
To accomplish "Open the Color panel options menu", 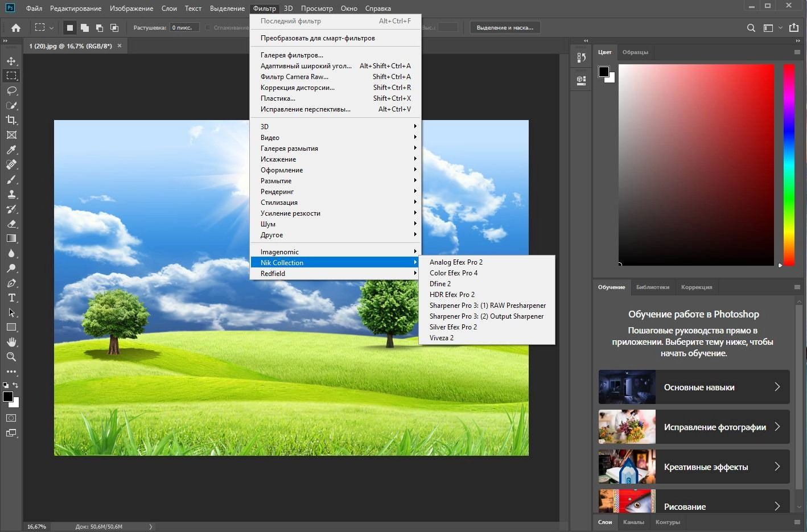I will point(797,52).
